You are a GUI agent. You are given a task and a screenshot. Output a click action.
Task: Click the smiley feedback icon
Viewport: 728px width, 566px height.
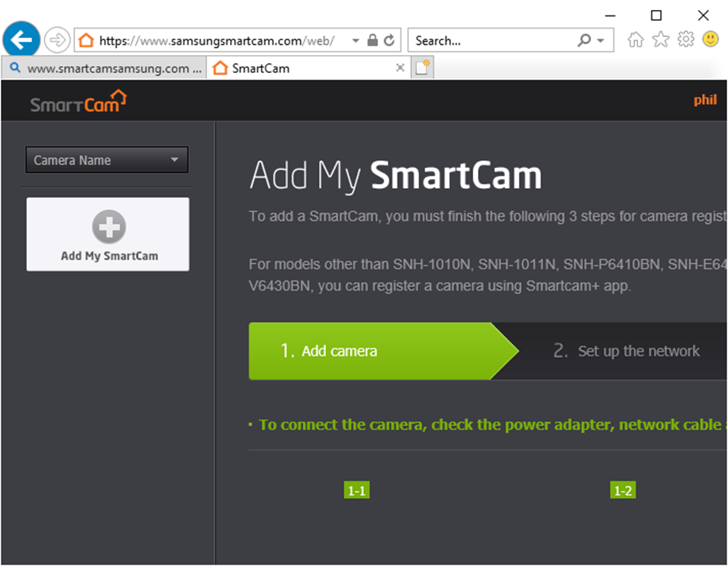tap(710, 39)
